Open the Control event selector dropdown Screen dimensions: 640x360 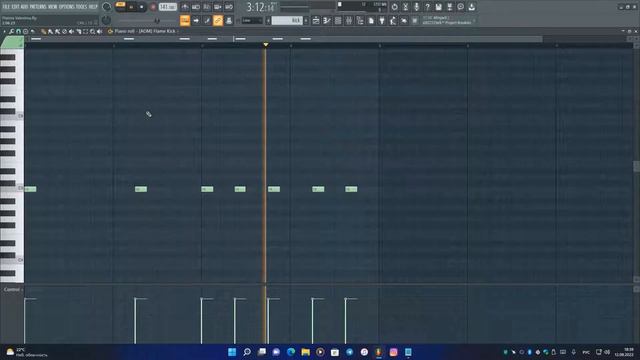click(13, 289)
